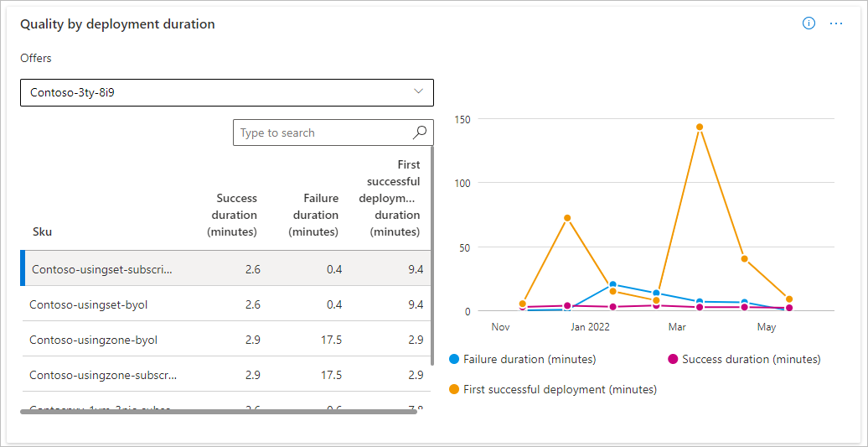Expand the Contoso-3ty-8i9 offers dropdown
Screen dimensions: 868x447
point(226,92)
